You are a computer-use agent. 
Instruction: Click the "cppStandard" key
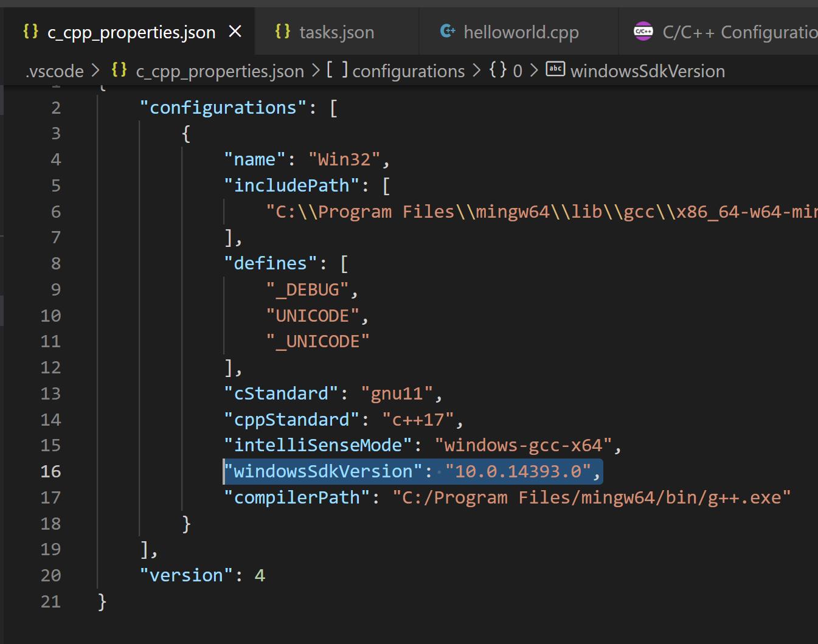tap(292, 420)
